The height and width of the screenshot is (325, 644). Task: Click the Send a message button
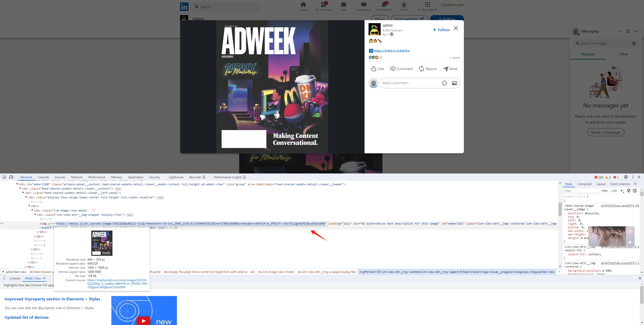(606, 132)
